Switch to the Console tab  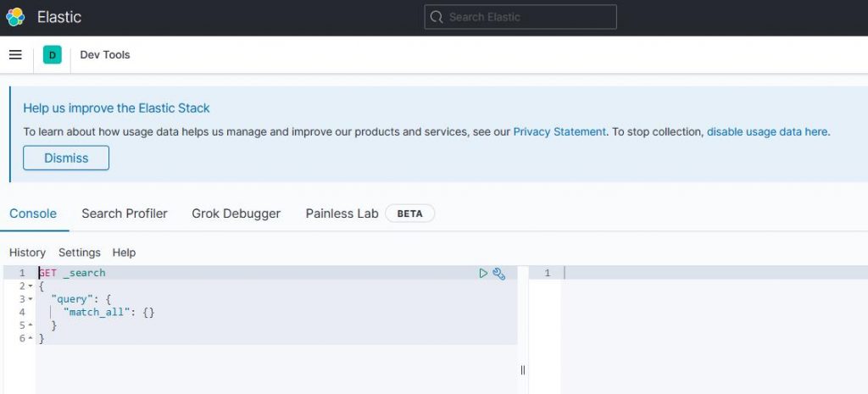click(33, 214)
